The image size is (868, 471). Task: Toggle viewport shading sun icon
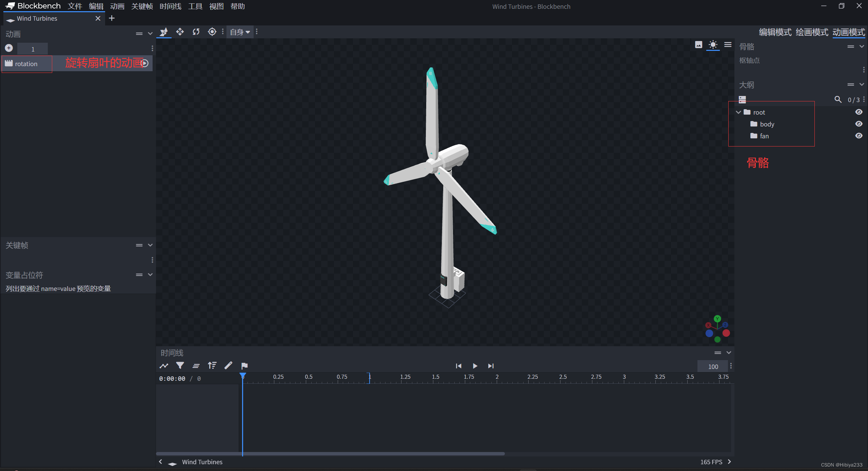[713, 45]
